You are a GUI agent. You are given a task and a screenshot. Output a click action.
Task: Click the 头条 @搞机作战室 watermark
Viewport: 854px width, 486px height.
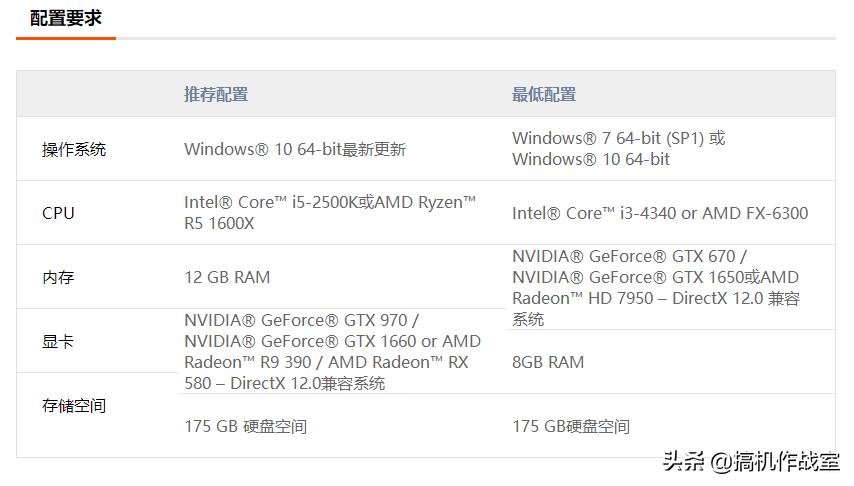750,461
